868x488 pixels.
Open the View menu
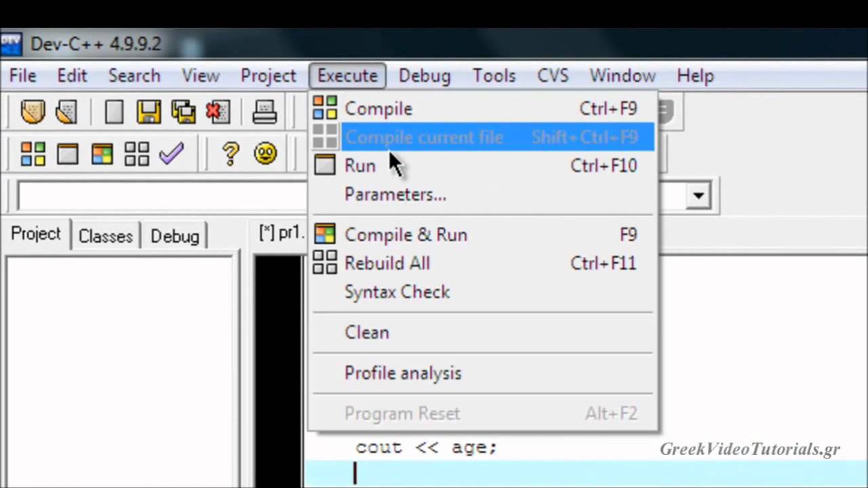(x=201, y=76)
